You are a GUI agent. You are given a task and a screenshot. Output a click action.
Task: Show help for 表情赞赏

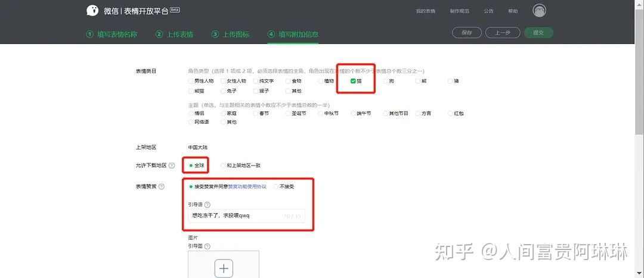(162, 186)
